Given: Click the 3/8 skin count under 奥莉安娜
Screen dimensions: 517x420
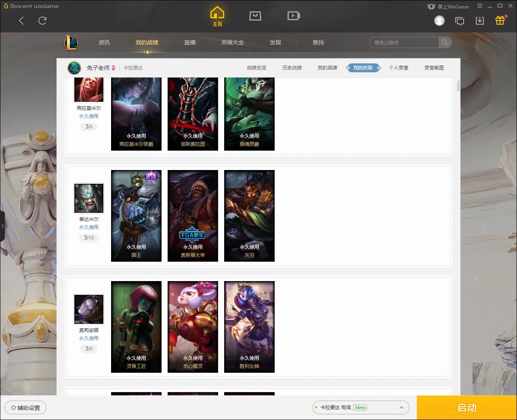Looking at the screenshot, I should pos(89,349).
